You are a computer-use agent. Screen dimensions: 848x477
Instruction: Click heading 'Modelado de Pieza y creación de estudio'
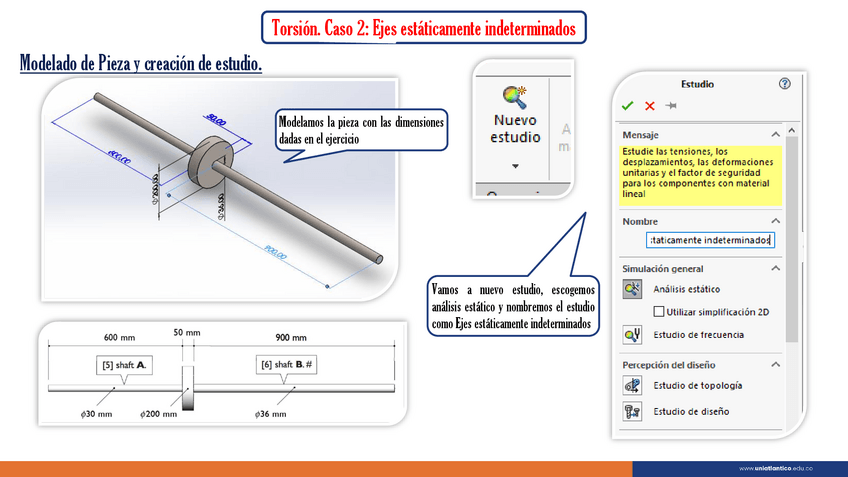click(141, 63)
